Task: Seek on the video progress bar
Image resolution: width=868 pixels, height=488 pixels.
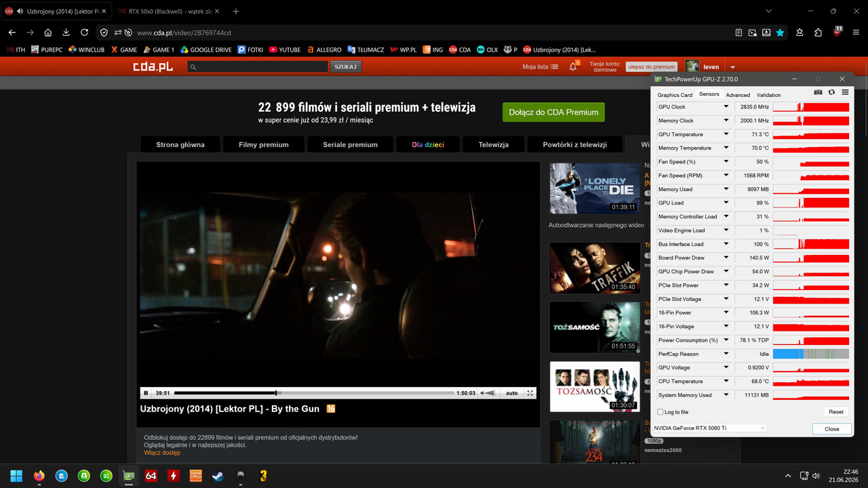Action: [x=314, y=393]
